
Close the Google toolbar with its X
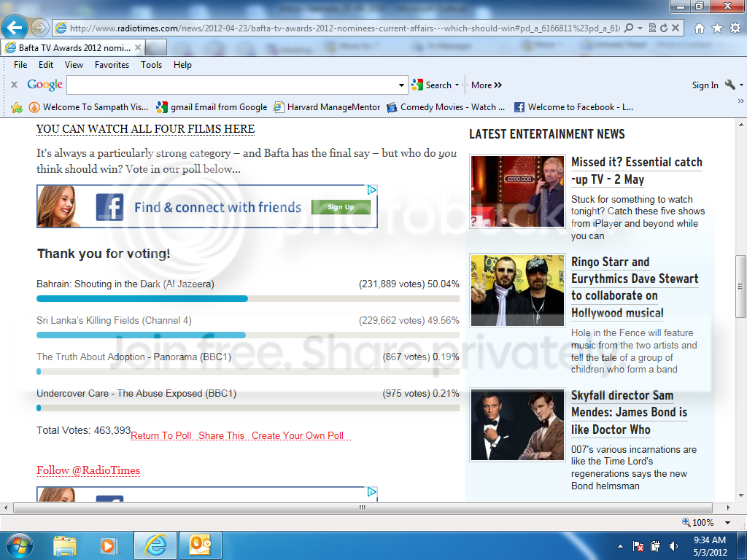[15, 85]
